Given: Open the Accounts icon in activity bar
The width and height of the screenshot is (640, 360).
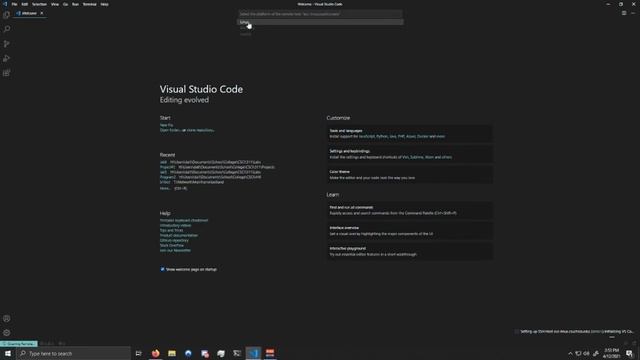Looking at the screenshot, I should coord(7,318).
